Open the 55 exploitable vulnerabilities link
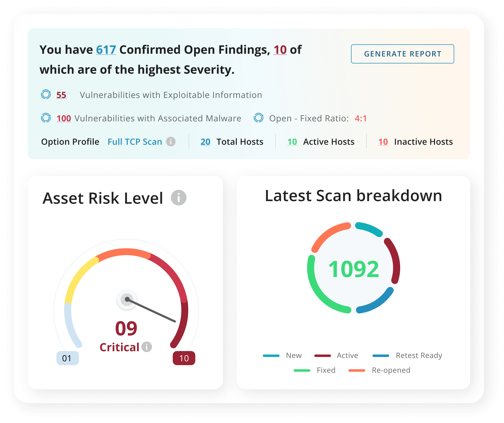Image resolution: width=504 pixels, height=423 pixels. [x=61, y=95]
